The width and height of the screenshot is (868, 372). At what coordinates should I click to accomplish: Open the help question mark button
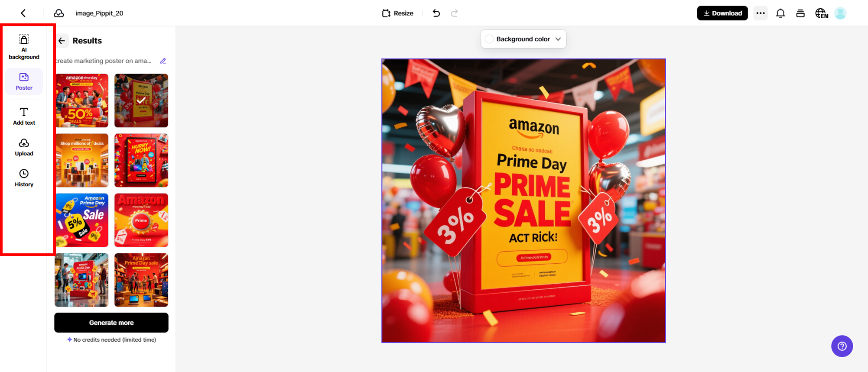click(x=842, y=346)
